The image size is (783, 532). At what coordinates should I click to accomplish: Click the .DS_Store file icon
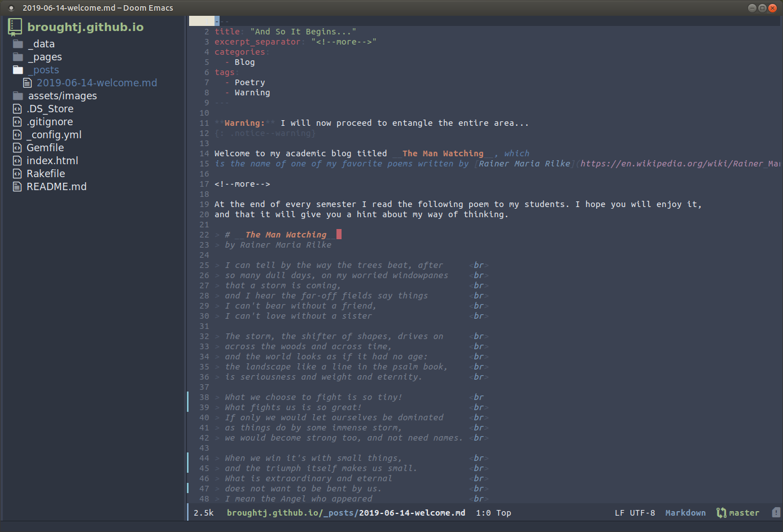coord(18,109)
